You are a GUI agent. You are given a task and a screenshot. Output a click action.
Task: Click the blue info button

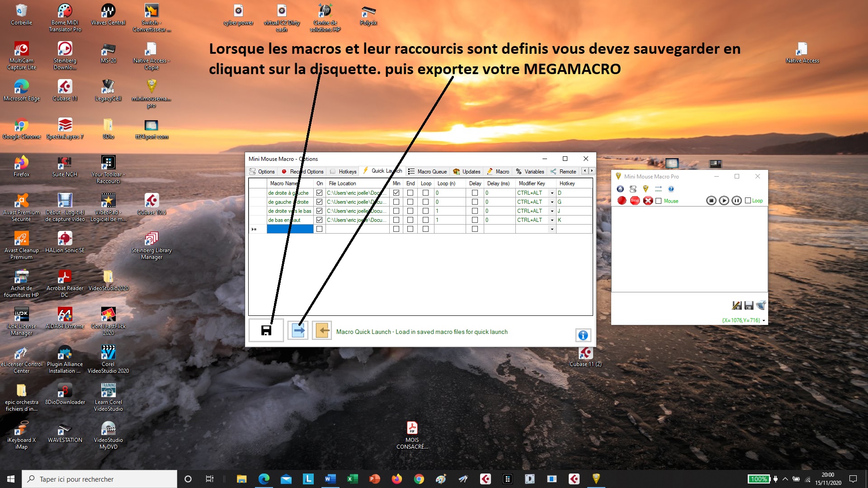pos(583,335)
